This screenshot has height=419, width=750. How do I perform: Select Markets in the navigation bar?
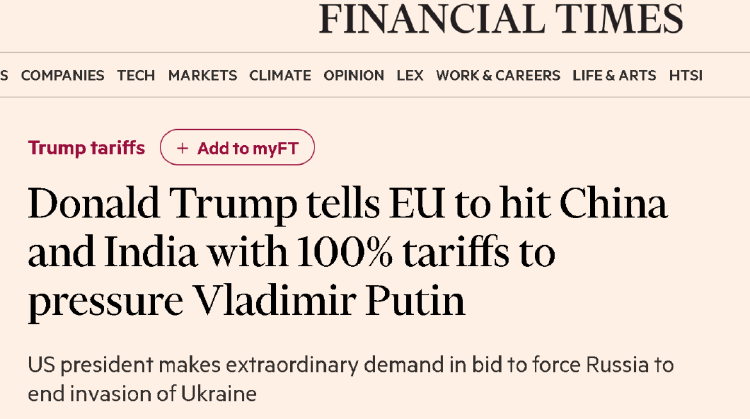click(202, 75)
